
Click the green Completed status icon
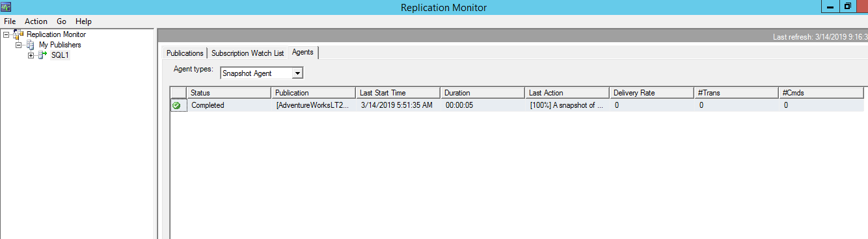pyautogui.click(x=176, y=105)
